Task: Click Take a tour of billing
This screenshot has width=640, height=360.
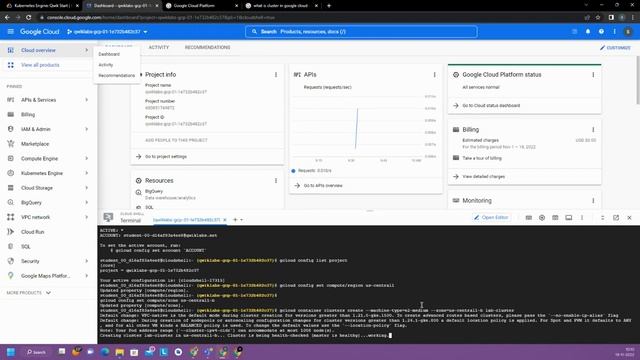Action: pyautogui.click(x=482, y=158)
